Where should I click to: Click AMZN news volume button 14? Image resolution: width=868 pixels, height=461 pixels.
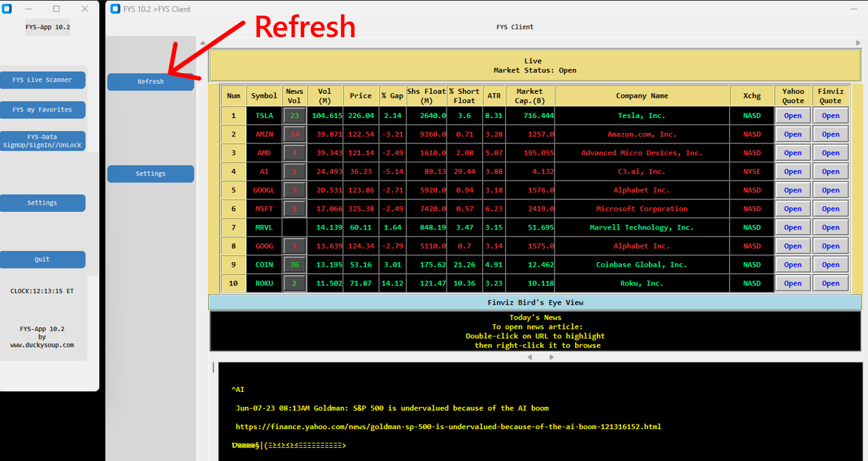pos(295,134)
